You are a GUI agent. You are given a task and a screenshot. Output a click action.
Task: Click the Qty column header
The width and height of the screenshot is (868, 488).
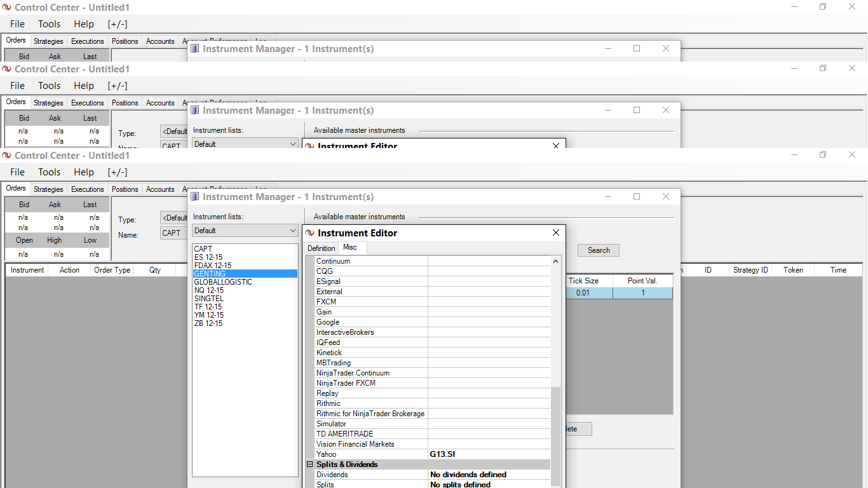click(155, 270)
